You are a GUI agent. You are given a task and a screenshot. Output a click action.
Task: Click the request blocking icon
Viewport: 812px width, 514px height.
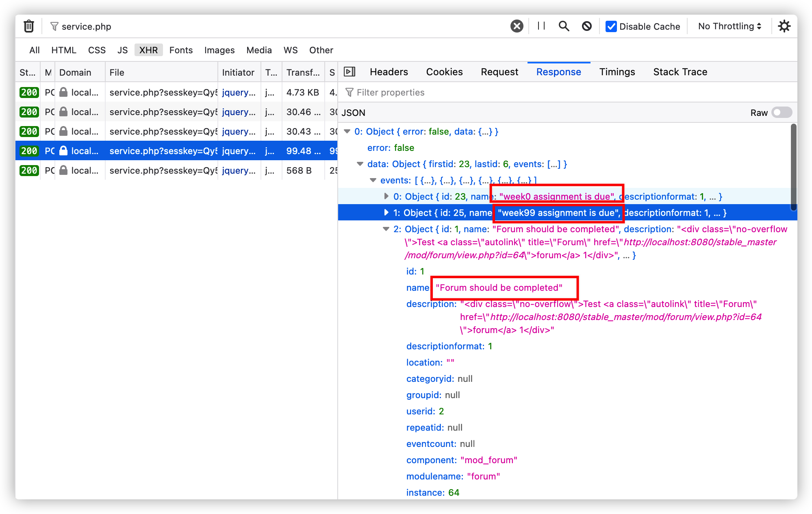(x=586, y=26)
